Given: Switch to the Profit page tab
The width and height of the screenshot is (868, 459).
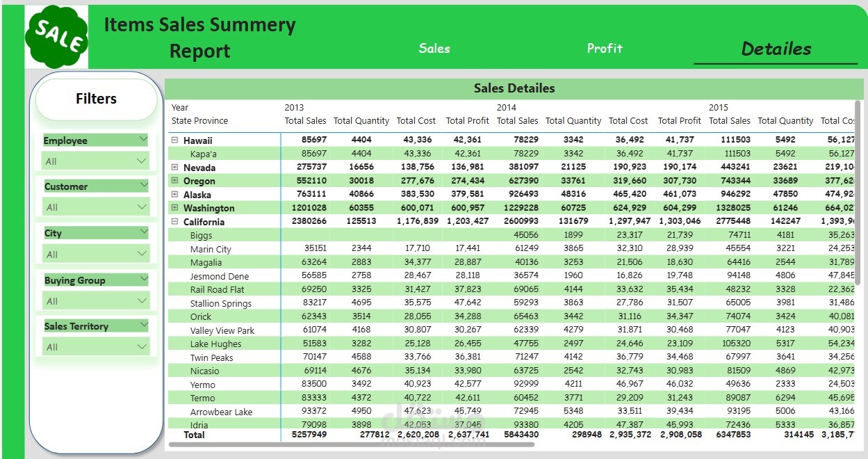Looking at the screenshot, I should pos(605,48).
